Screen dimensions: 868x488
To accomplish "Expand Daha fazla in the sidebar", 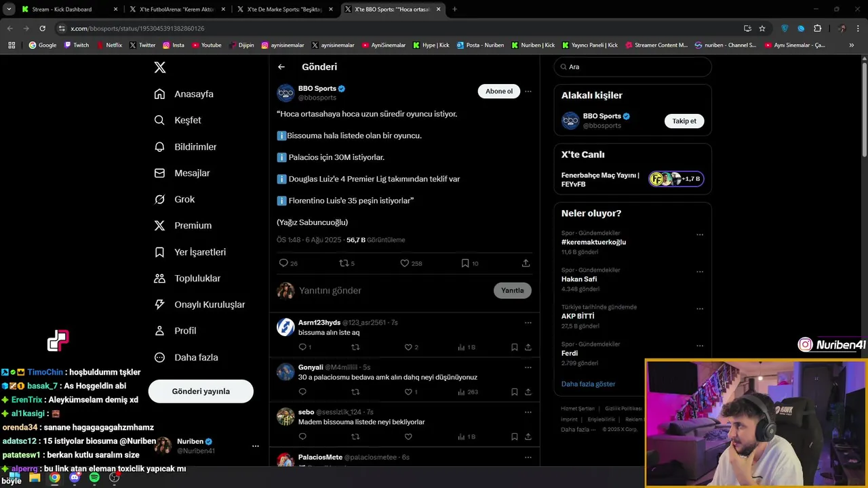I will (186, 357).
